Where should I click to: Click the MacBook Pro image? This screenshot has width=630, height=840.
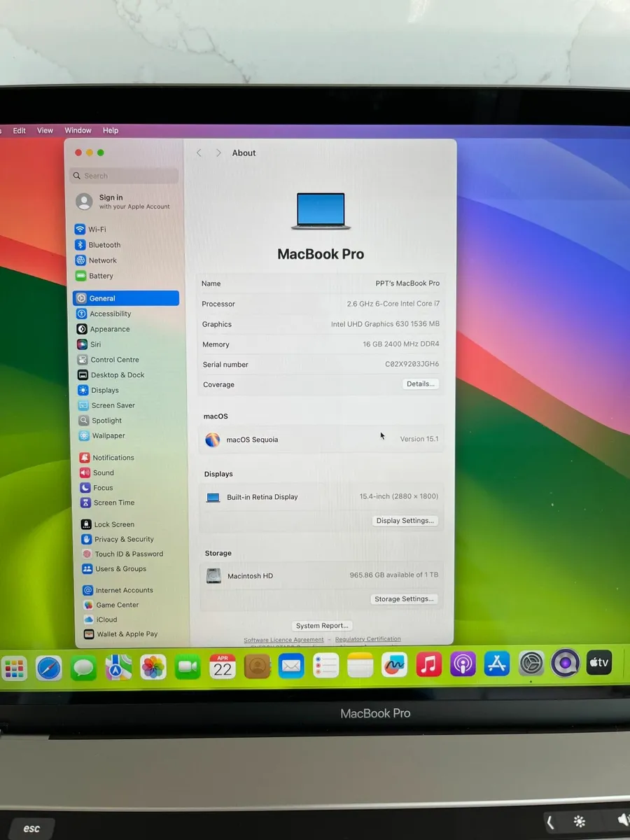click(321, 211)
